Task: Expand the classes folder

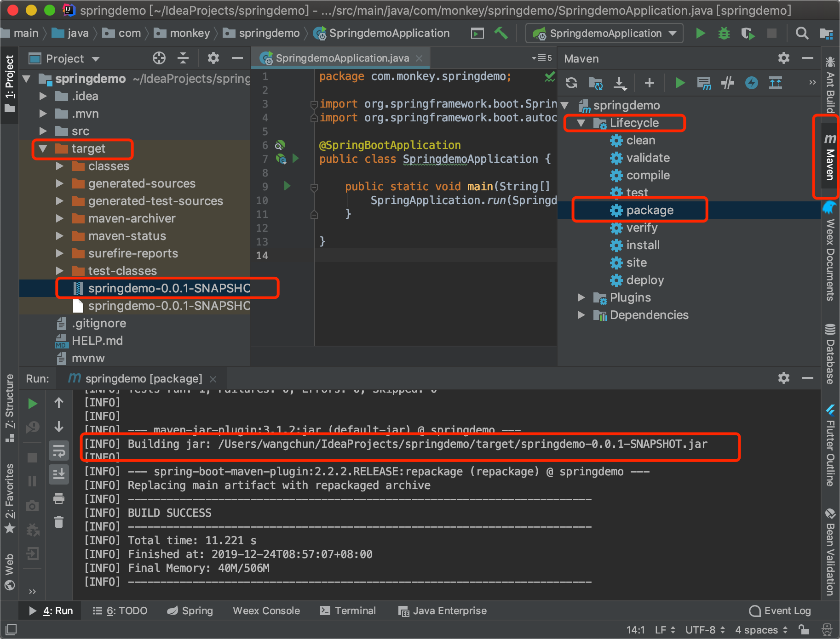Action: pyautogui.click(x=59, y=166)
